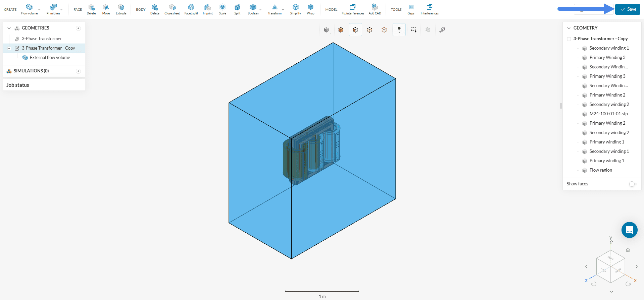The height and width of the screenshot is (300, 644).
Task: Click the Wrap tool icon
Action: [x=310, y=7]
